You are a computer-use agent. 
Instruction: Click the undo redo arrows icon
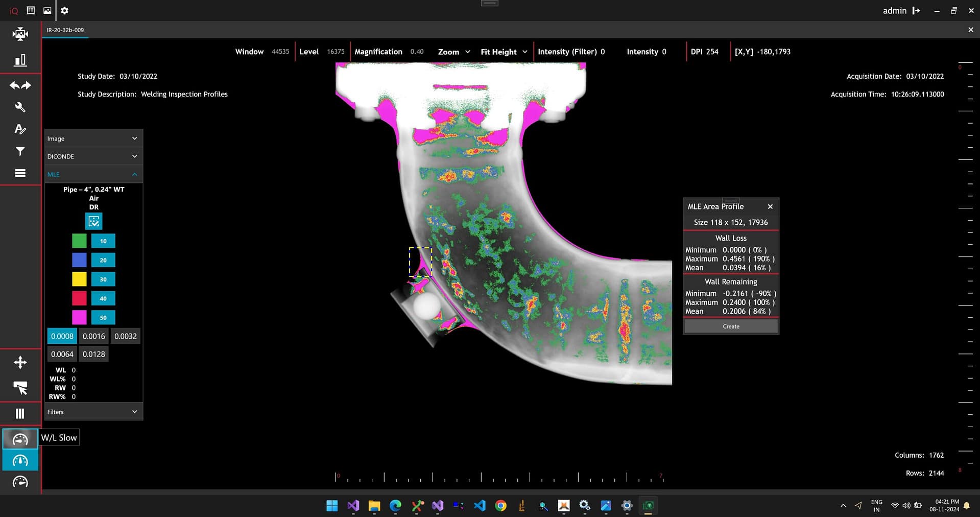click(x=20, y=85)
